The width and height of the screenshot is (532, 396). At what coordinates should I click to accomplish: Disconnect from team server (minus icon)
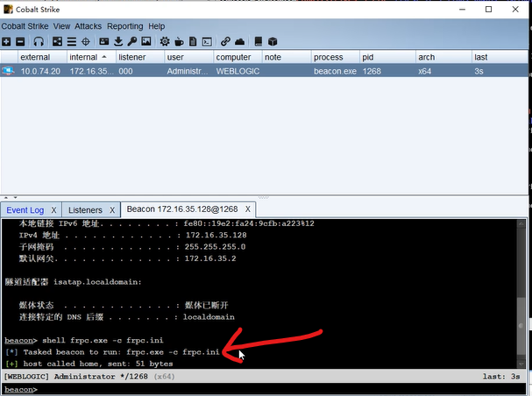click(x=20, y=42)
